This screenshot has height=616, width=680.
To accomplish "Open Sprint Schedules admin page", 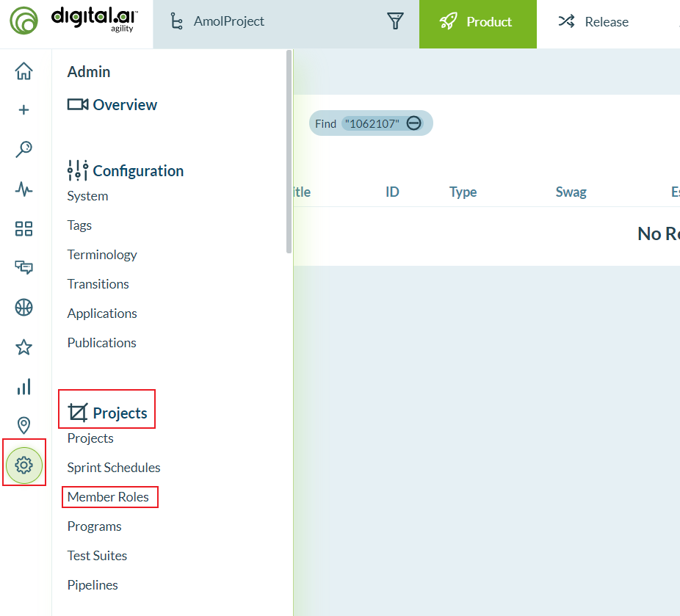I will click(114, 468).
